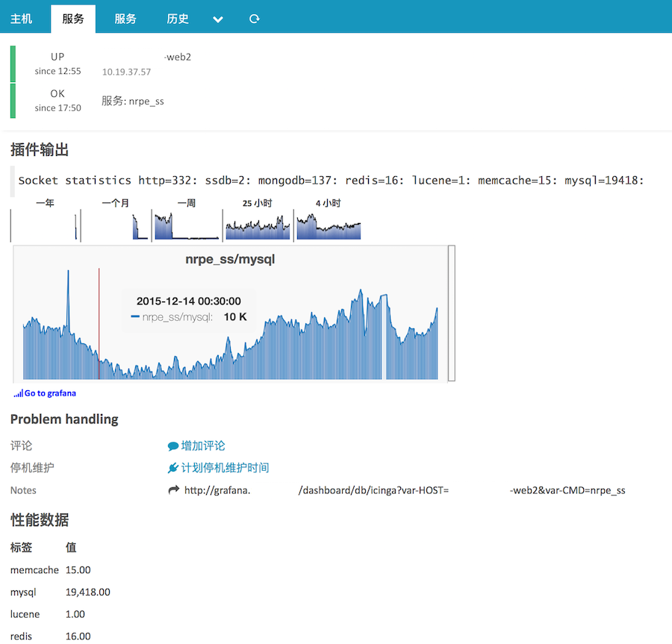Switch to the 主机 tab
This screenshot has width=672, height=644.
tap(22, 19)
